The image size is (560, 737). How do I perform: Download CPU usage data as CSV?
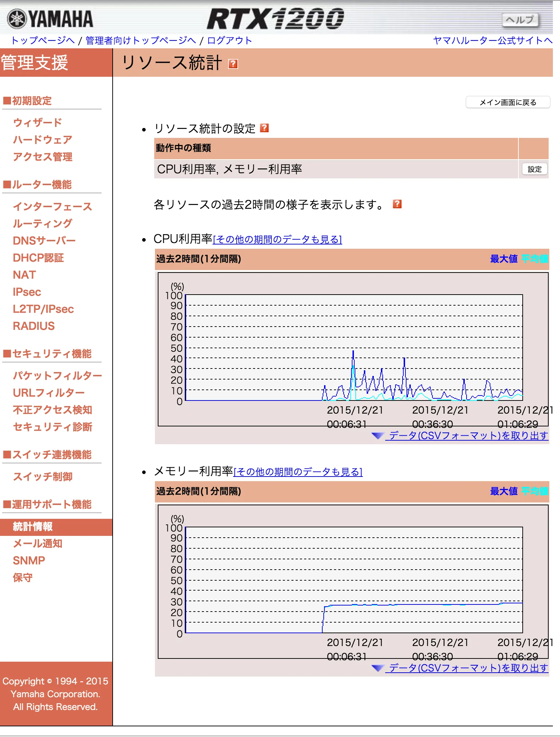pyautogui.click(x=468, y=436)
